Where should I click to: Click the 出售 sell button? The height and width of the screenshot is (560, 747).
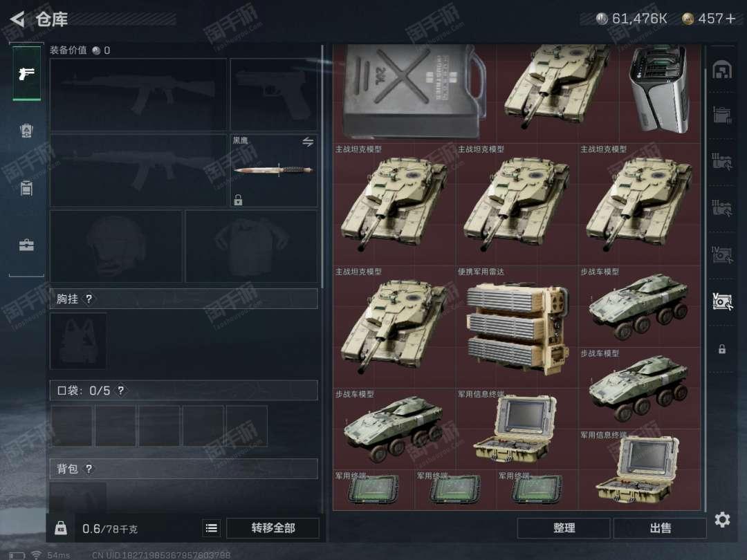pos(661,528)
